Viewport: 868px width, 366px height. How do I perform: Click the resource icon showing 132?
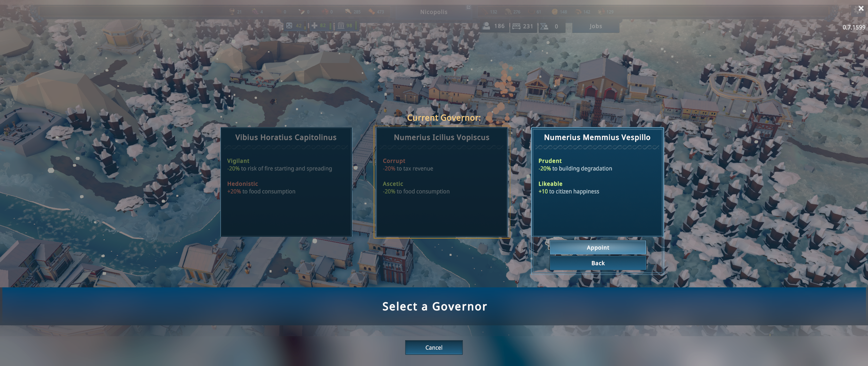[x=485, y=12]
